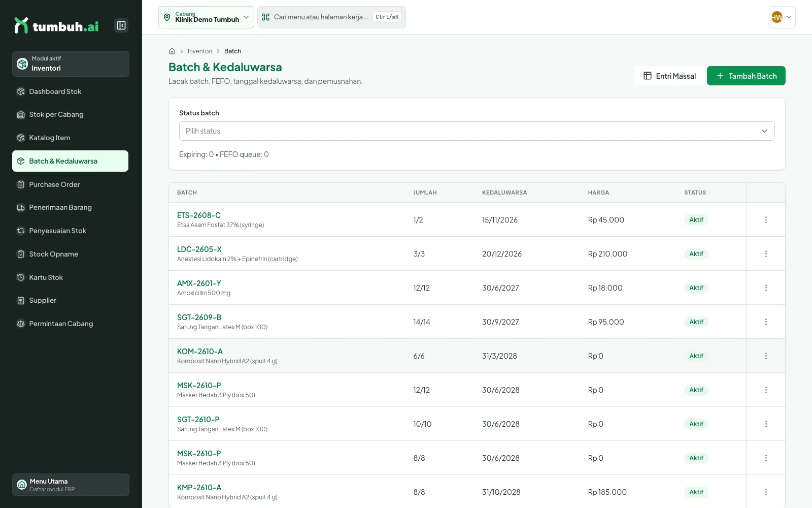This screenshot has height=508, width=812.
Task: Open Purchase Order page
Action: pos(71,184)
